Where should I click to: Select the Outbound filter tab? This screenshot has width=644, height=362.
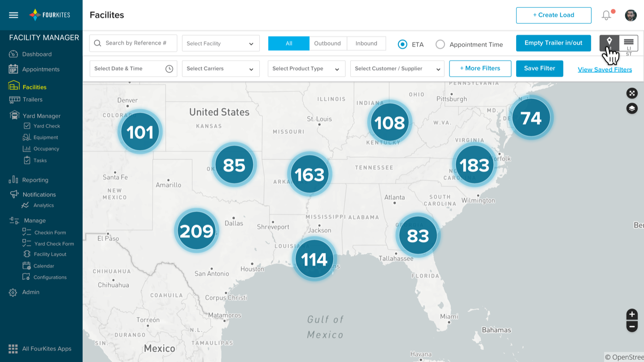[327, 43]
